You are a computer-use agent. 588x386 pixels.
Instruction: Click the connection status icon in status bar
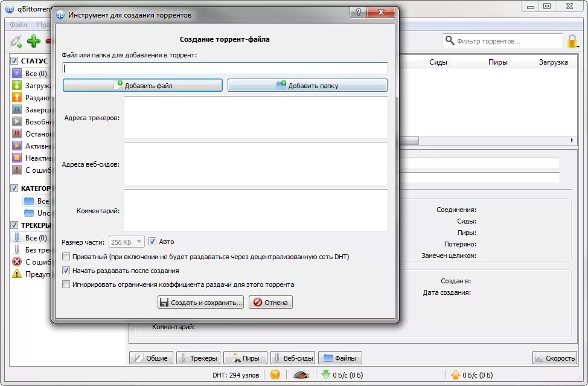(x=275, y=375)
